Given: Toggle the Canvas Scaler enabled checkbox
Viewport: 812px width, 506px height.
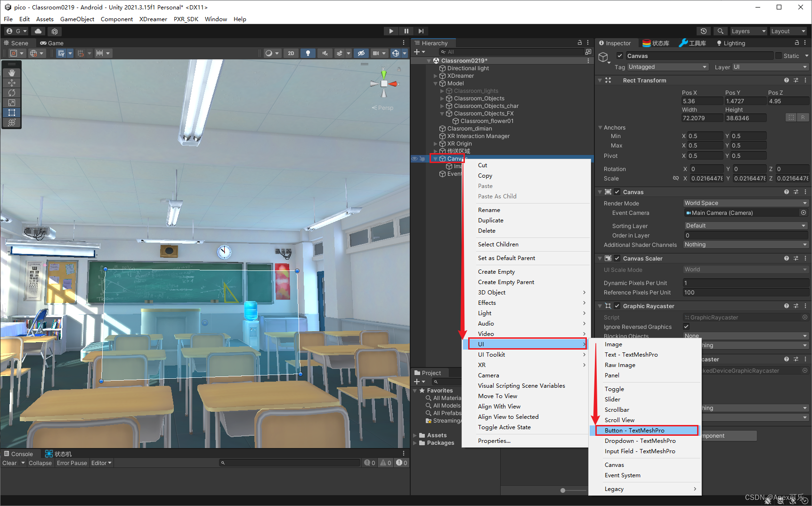Looking at the screenshot, I should pos(617,259).
